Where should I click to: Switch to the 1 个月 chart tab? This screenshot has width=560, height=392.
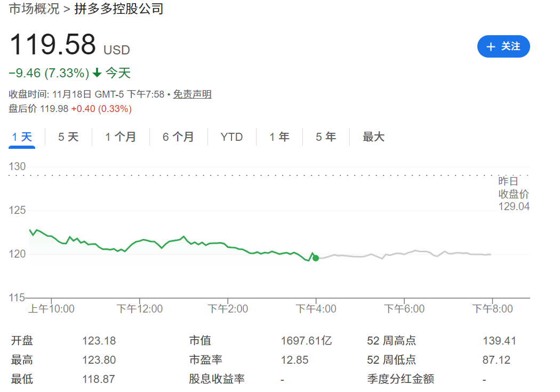pyautogui.click(x=121, y=137)
